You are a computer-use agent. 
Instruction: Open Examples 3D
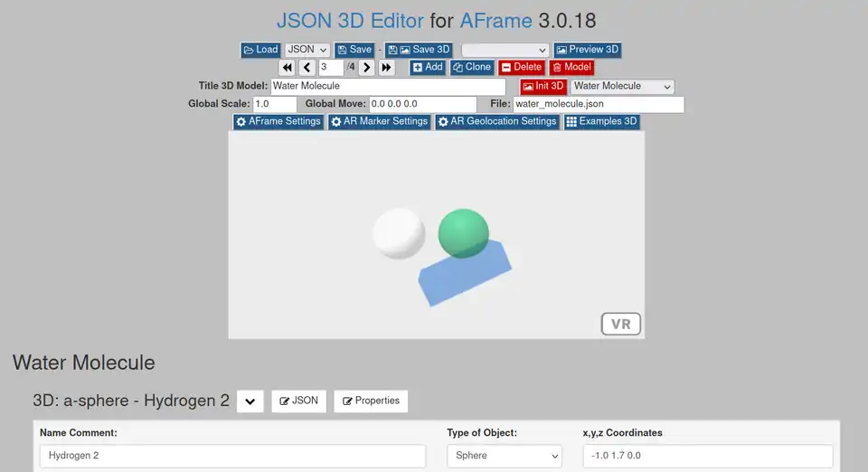tap(602, 122)
